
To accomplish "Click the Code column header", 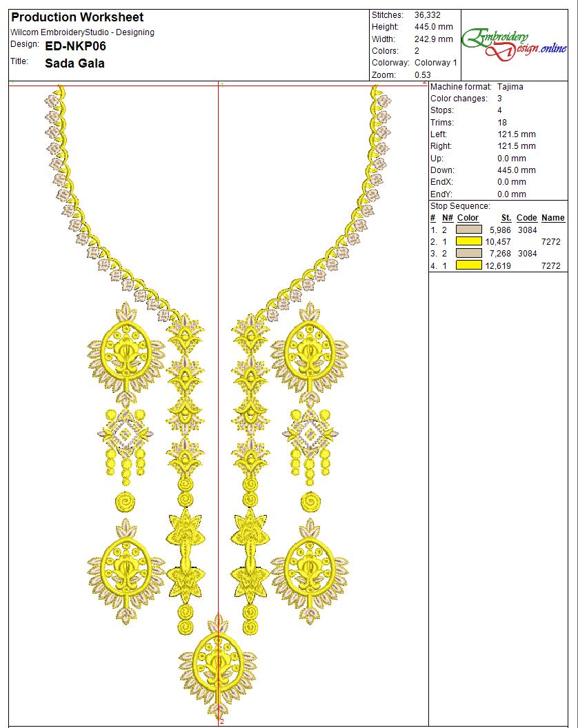I will coord(526,218).
